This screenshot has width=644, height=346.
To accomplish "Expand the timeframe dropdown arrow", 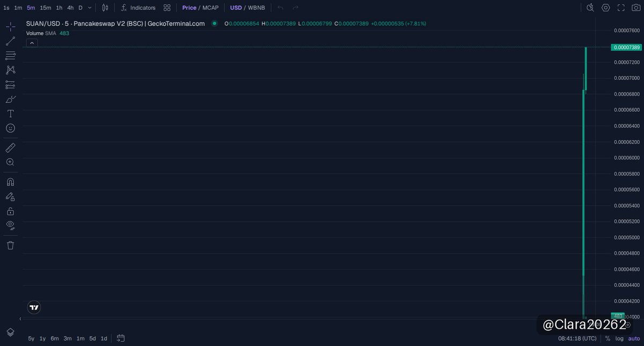I will coord(90,8).
